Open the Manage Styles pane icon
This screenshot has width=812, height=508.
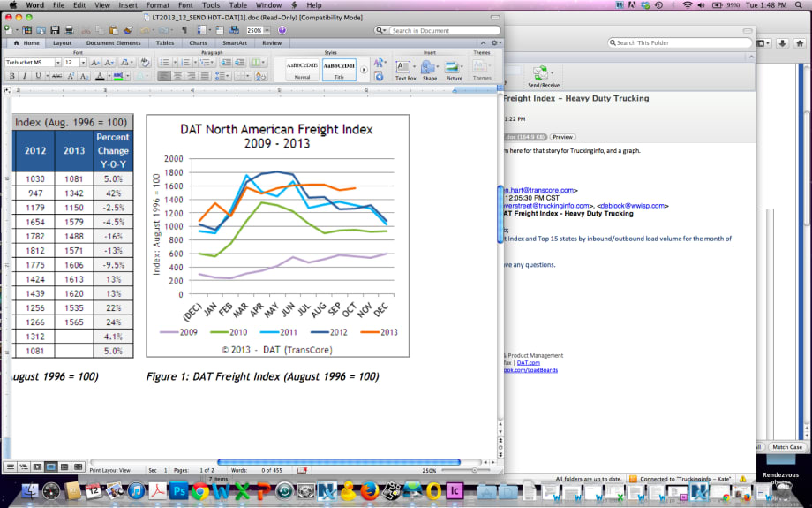(x=379, y=76)
